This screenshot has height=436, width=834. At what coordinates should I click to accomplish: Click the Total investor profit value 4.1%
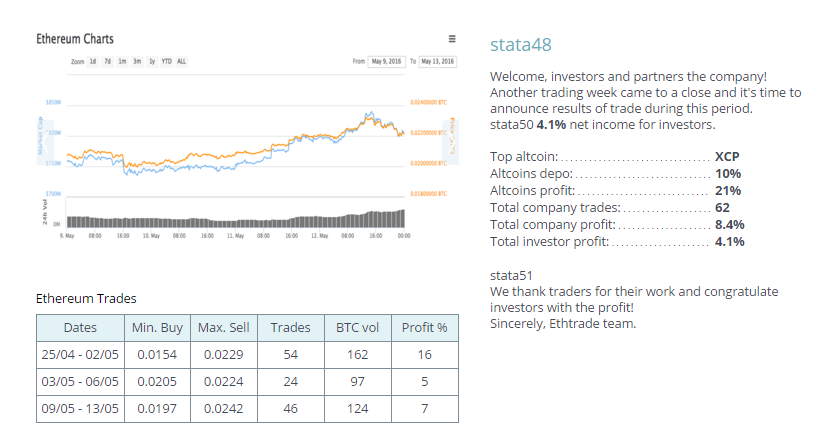coord(730,242)
